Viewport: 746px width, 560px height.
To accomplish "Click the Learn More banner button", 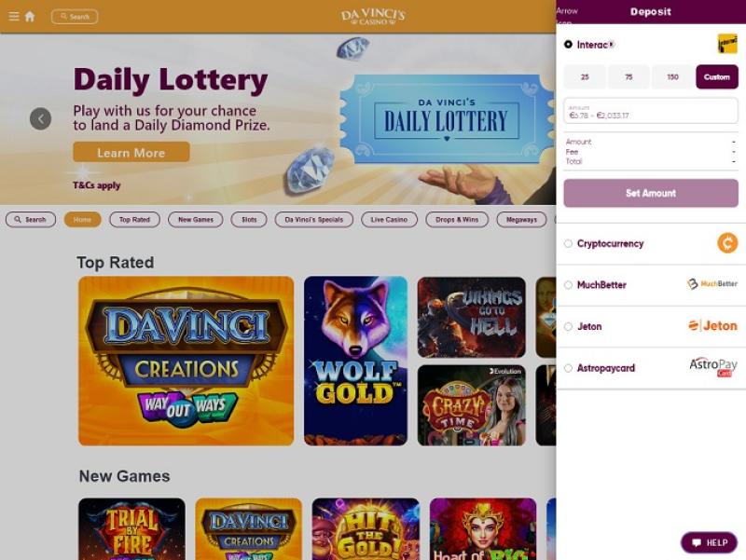I will pos(131,152).
